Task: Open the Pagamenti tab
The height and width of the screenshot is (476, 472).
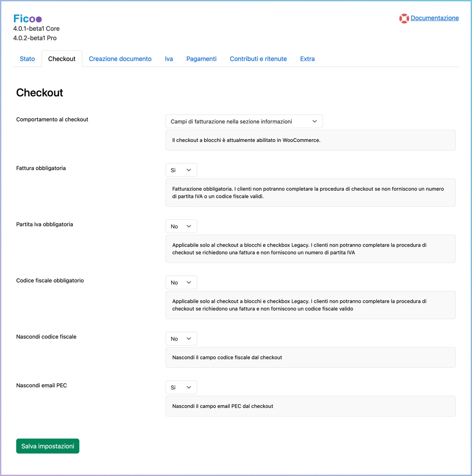Action: (201, 59)
